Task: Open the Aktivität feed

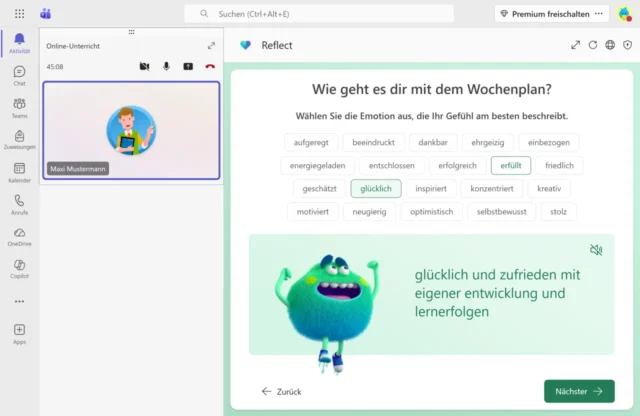Action: [x=19, y=43]
